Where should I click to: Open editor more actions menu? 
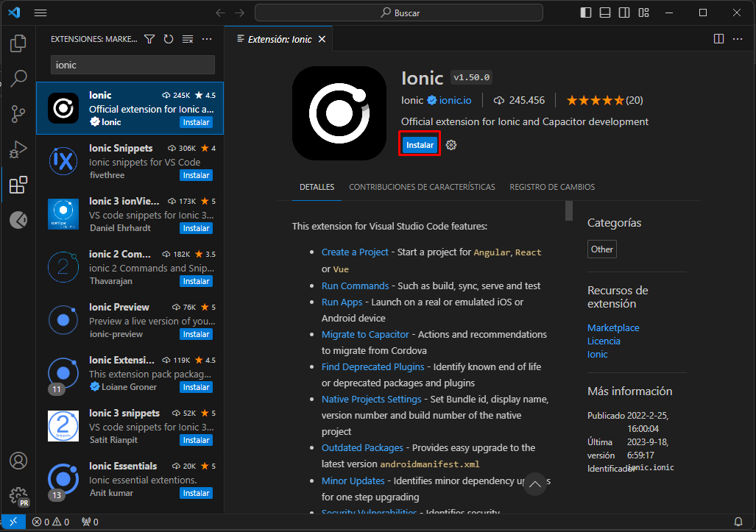click(738, 39)
